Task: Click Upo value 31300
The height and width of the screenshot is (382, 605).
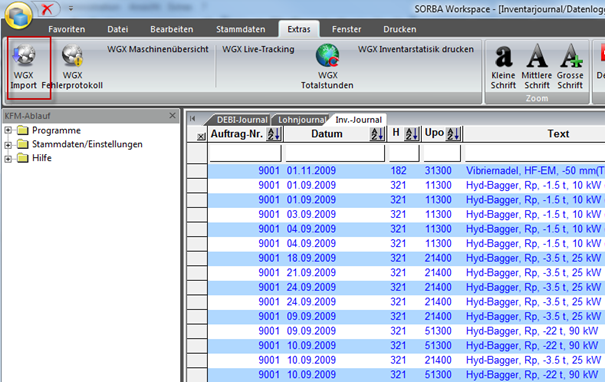Action: [x=438, y=171]
